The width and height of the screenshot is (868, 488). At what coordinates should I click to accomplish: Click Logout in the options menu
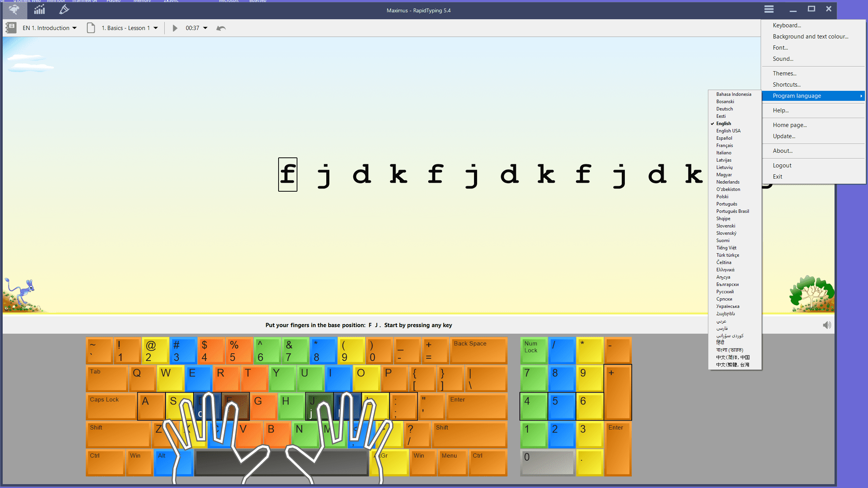tap(782, 165)
